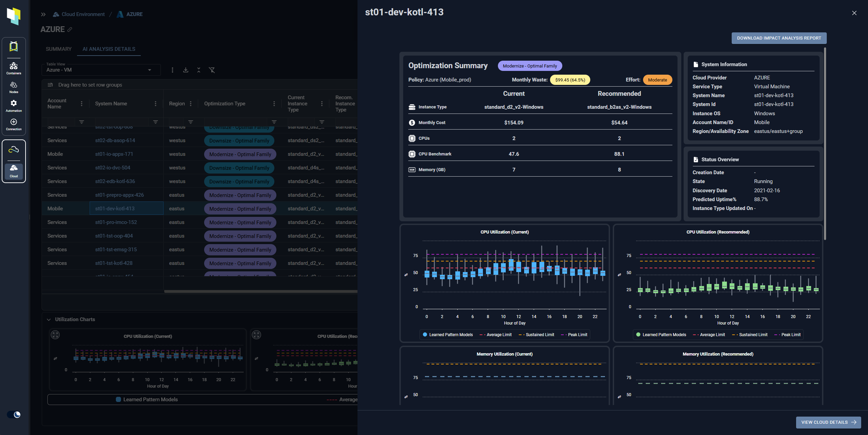Click the Densify logo icon
Screen dimensions: 868x435
click(x=14, y=16)
